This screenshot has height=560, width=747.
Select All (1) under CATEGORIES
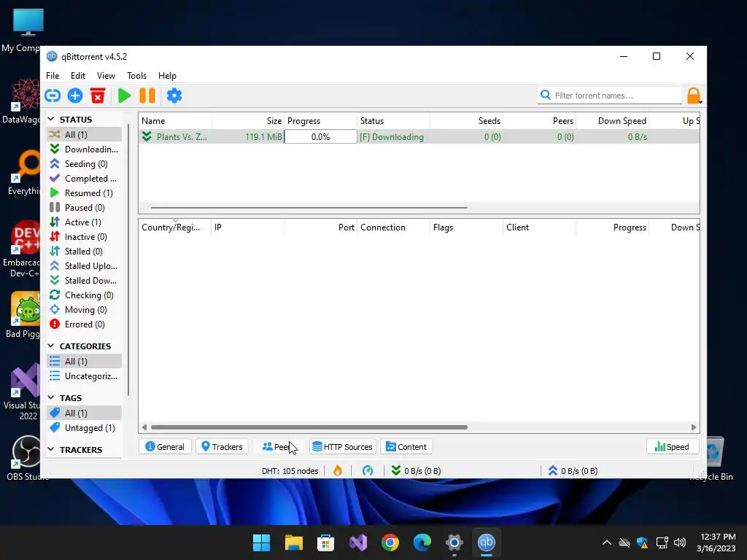click(85, 362)
